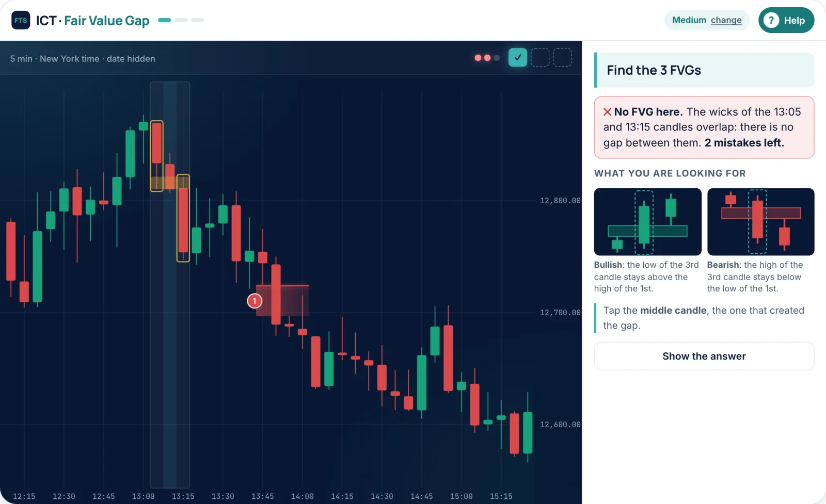Tap the large green 14:45 candle

pos(422,382)
